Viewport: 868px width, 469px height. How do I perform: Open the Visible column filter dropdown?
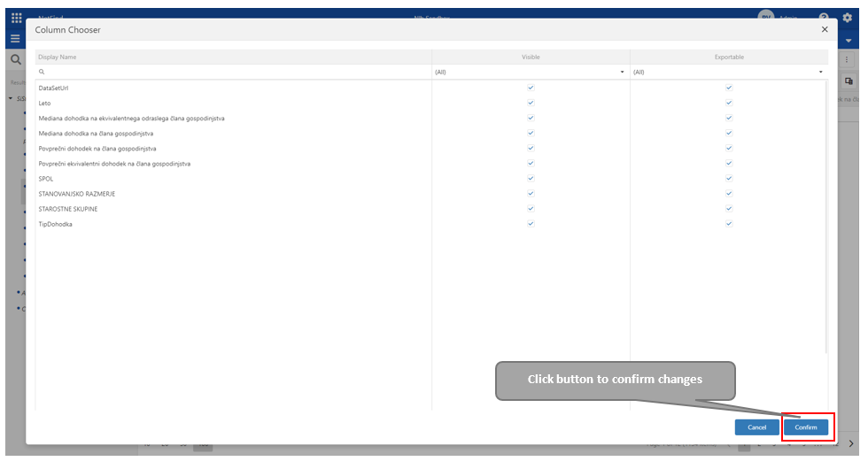(x=622, y=72)
